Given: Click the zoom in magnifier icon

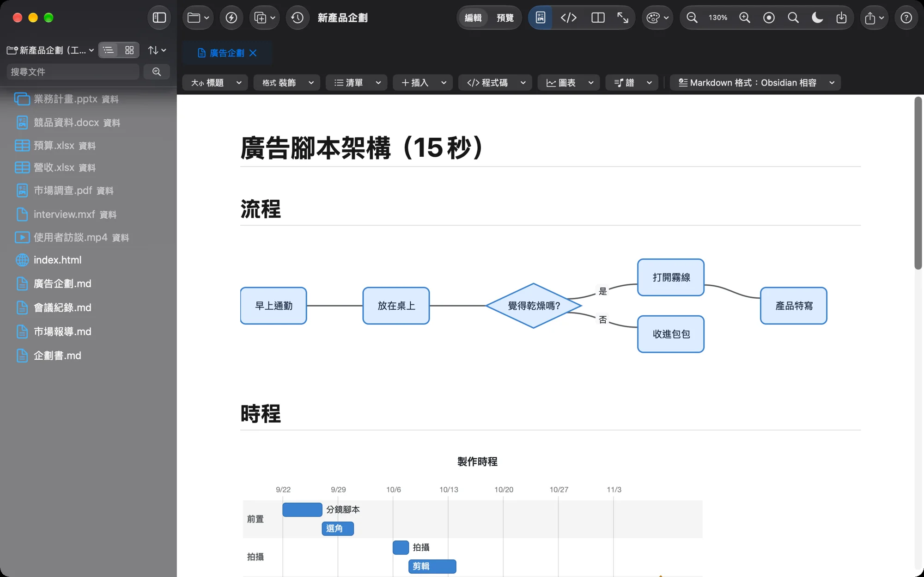Looking at the screenshot, I should click(x=745, y=18).
